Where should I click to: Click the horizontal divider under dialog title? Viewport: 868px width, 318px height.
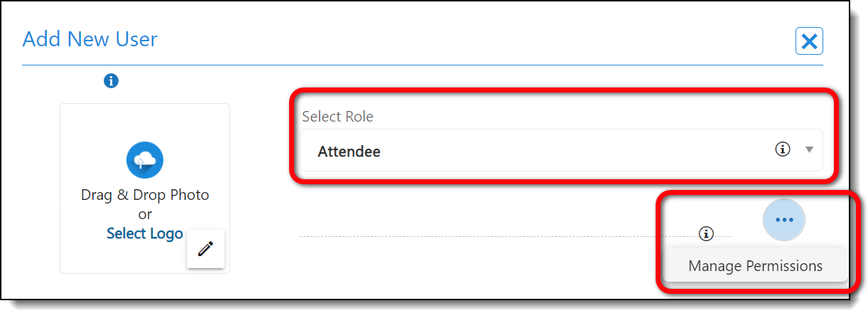(x=426, y=65)
